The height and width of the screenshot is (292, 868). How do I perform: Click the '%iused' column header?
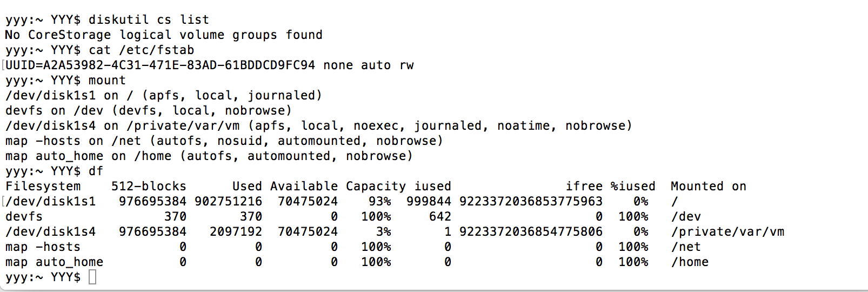pos(632,187)
